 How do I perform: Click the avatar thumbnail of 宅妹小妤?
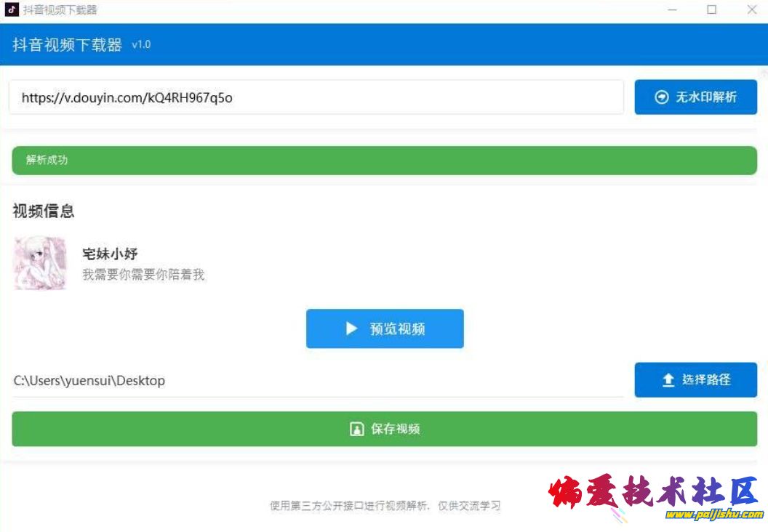click(39, 263)
